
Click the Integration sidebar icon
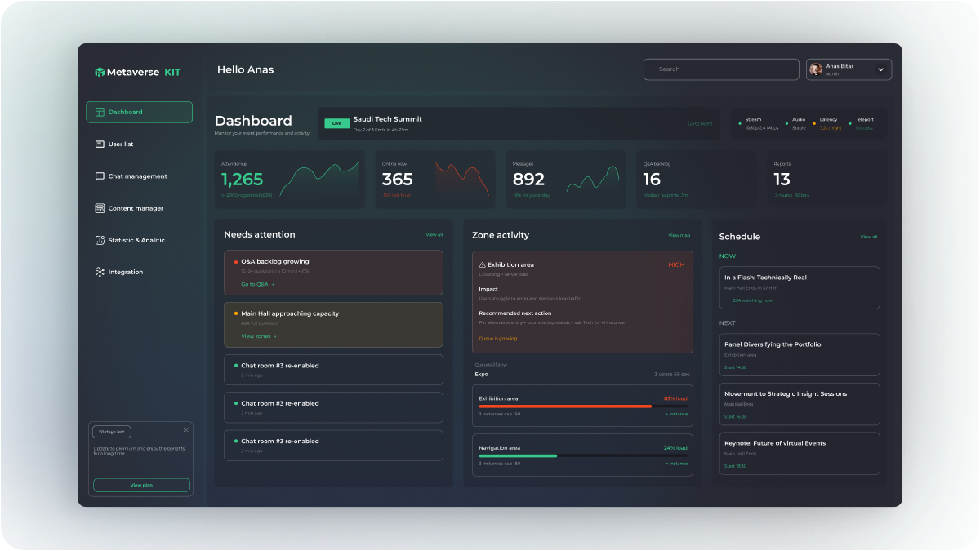(x=100, y=272)
